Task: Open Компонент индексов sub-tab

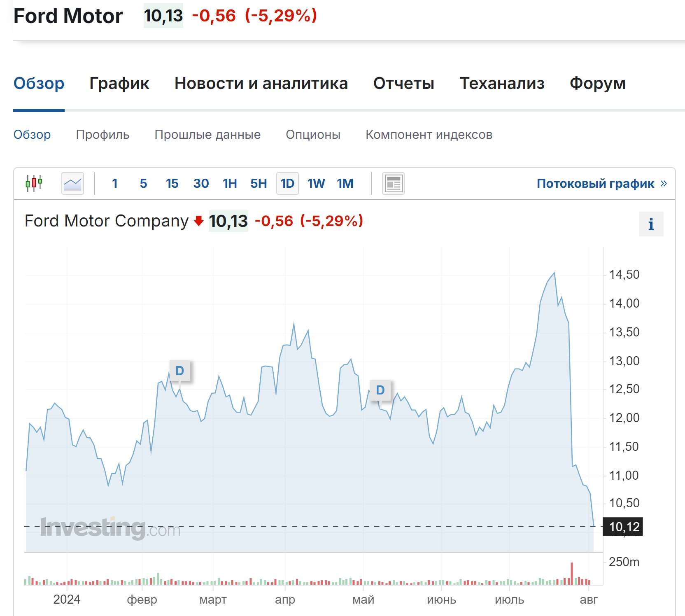Action: pyautogui.click(x=429, y=135)
